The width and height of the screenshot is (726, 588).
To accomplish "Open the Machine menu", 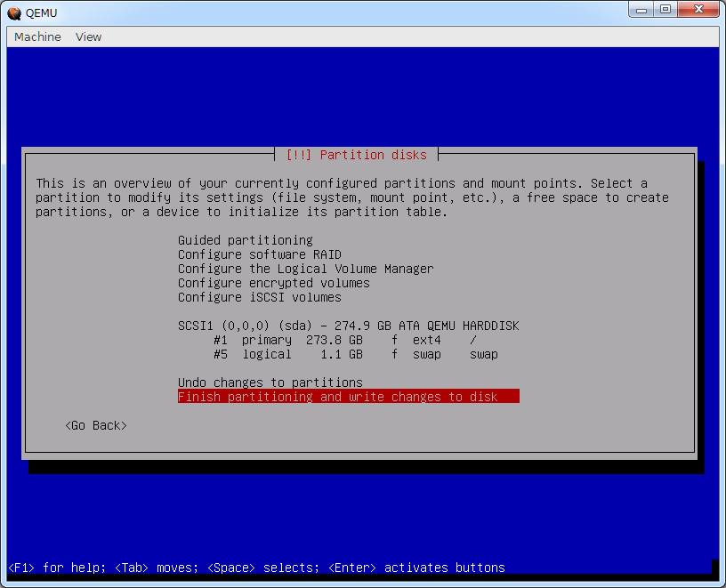I will click(37, 37).
